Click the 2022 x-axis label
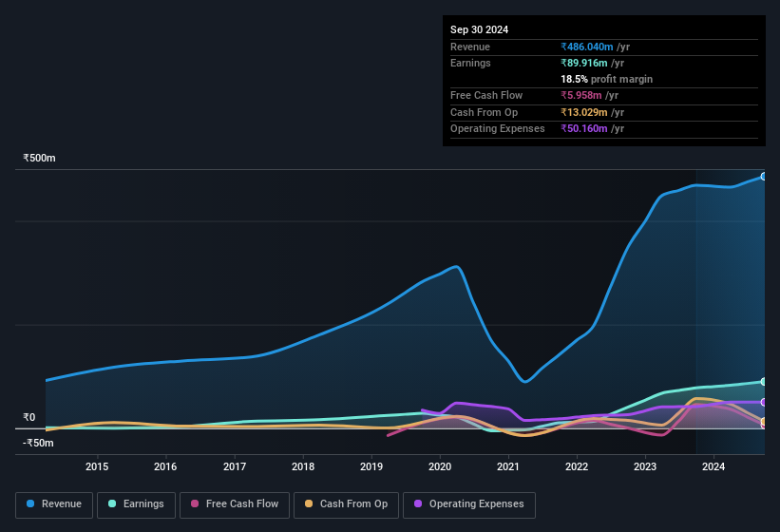Viewport: 780px width, 532px height. point(577,466)
